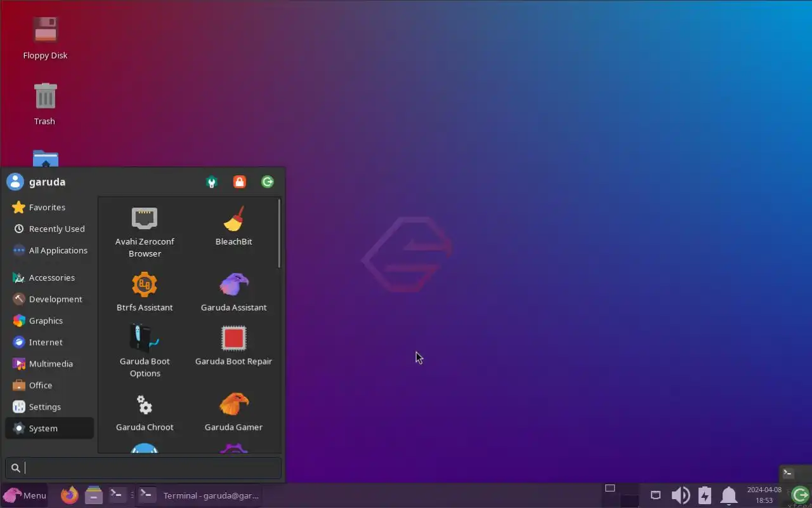This screenshot has width=812, height=508.
Task: Open Garuda Chroot
Action: click(145, 411)
